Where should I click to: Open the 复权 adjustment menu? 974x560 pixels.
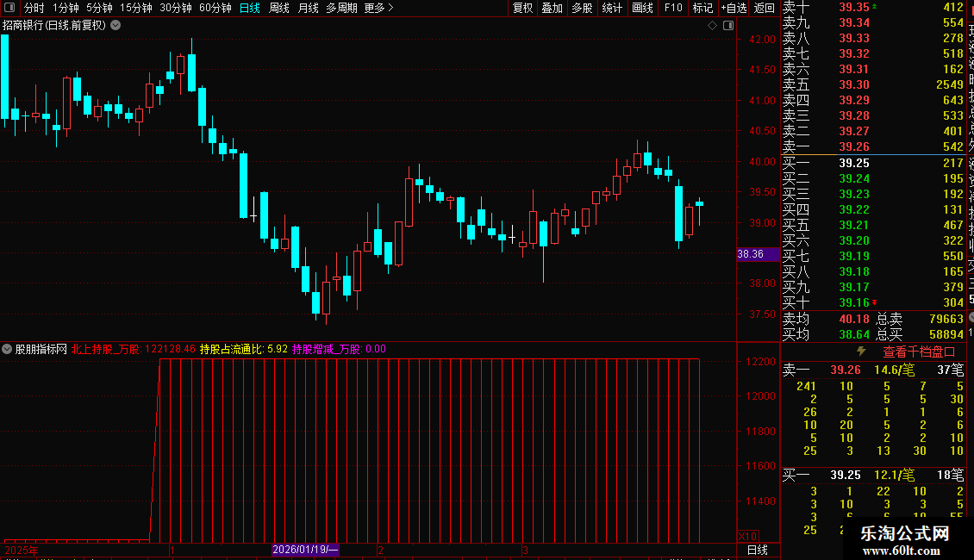pyautogui.click(x=522, y=8)
